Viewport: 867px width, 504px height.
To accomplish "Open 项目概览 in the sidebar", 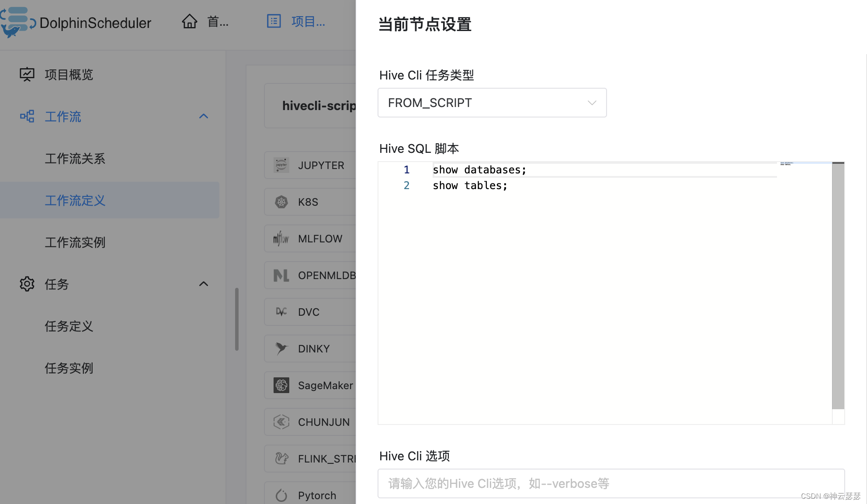I will pos(69,75).
